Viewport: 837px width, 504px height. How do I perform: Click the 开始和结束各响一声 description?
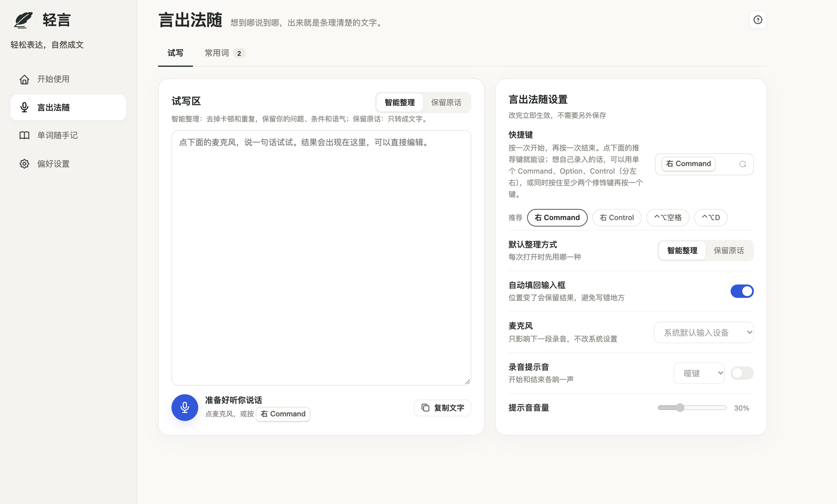541,380
